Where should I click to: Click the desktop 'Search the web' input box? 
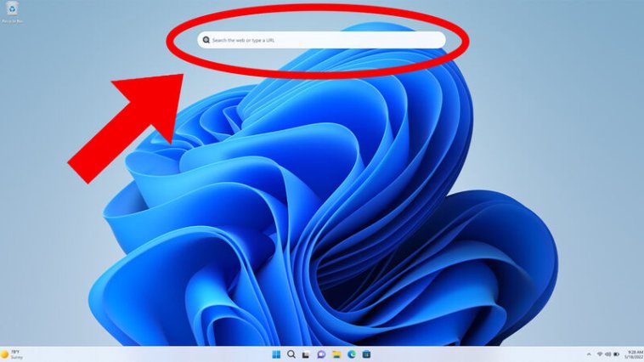pyautogui.click(x=322, y=40)
